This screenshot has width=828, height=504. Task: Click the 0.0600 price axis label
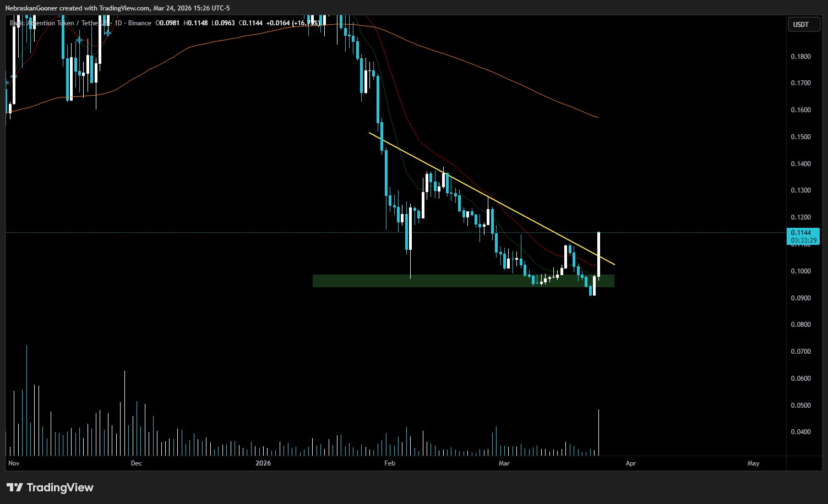[x=800, y=379]
